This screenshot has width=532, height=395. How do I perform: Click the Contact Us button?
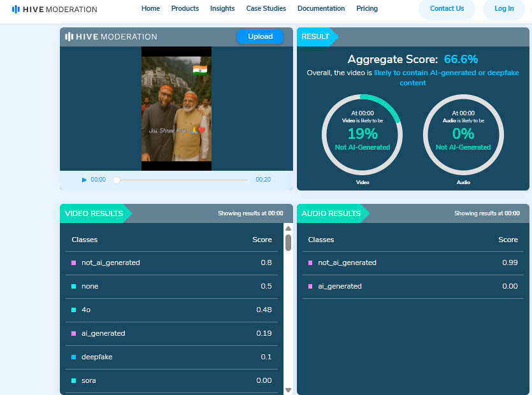point(447,9)
